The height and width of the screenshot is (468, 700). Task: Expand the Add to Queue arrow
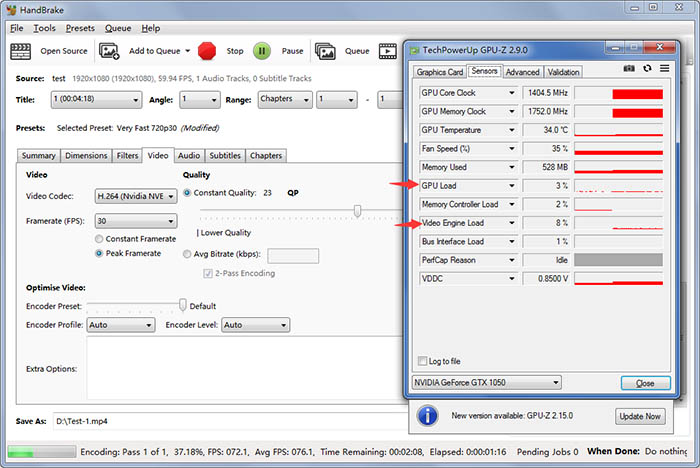[x=188, y=51]
